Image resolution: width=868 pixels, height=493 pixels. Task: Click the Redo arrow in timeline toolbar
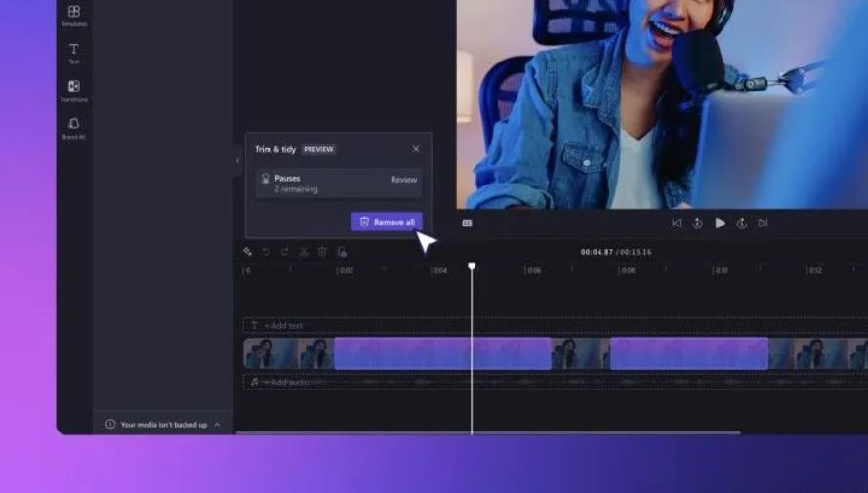coord(284,252)
